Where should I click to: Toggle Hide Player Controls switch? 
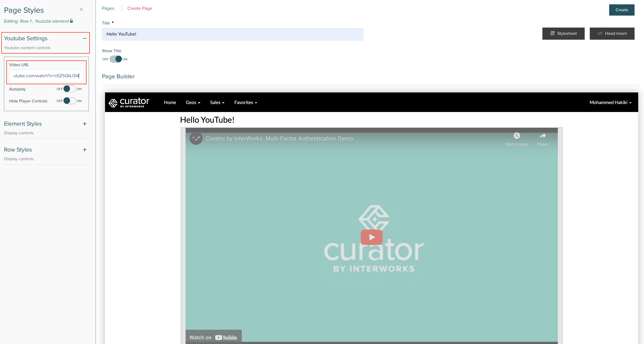(69, 101)
